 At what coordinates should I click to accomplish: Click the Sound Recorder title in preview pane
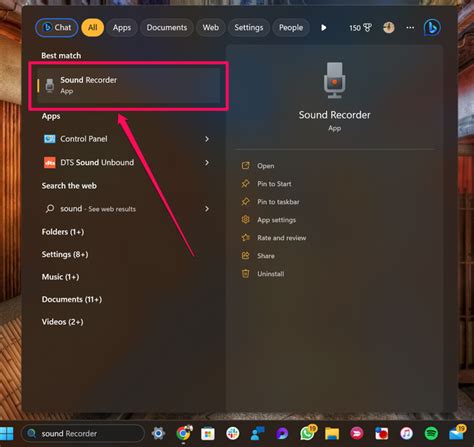coord(334,115)
